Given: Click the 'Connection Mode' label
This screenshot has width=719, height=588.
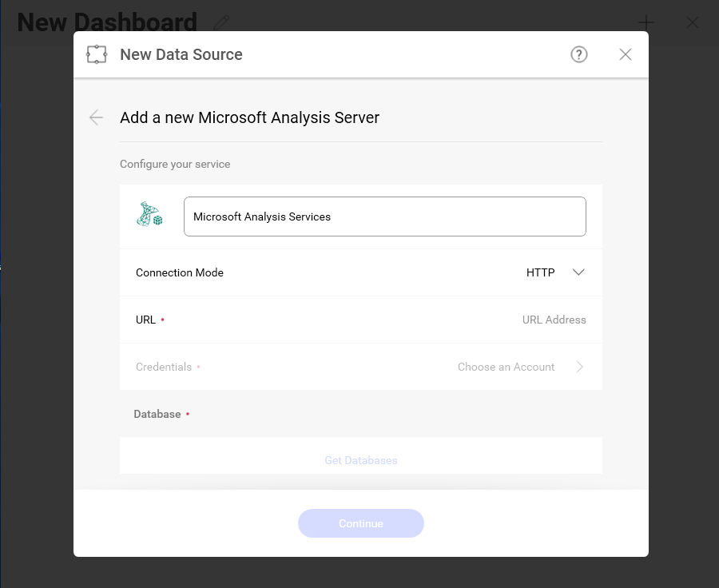Looking at the screenshot, I should [180, 272].
